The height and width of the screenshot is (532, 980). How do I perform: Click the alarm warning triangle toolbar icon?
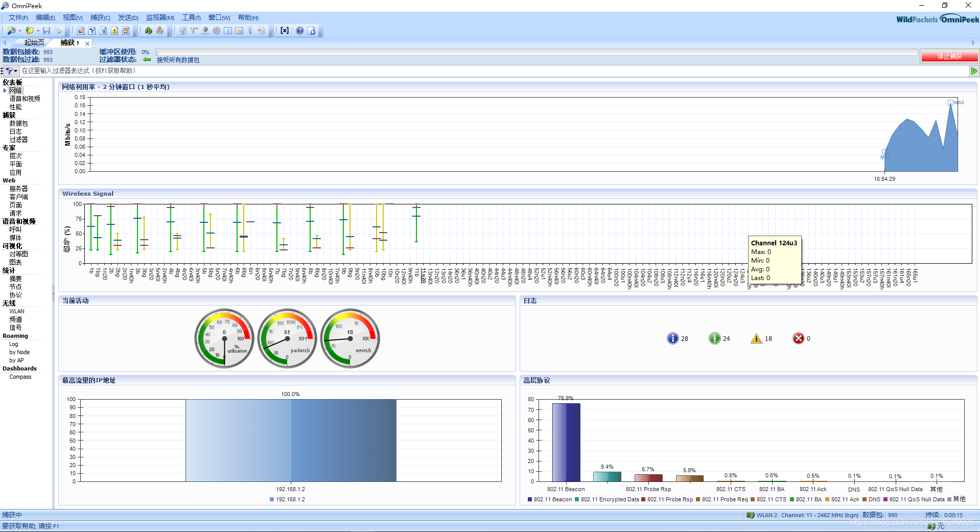point(114,31)
